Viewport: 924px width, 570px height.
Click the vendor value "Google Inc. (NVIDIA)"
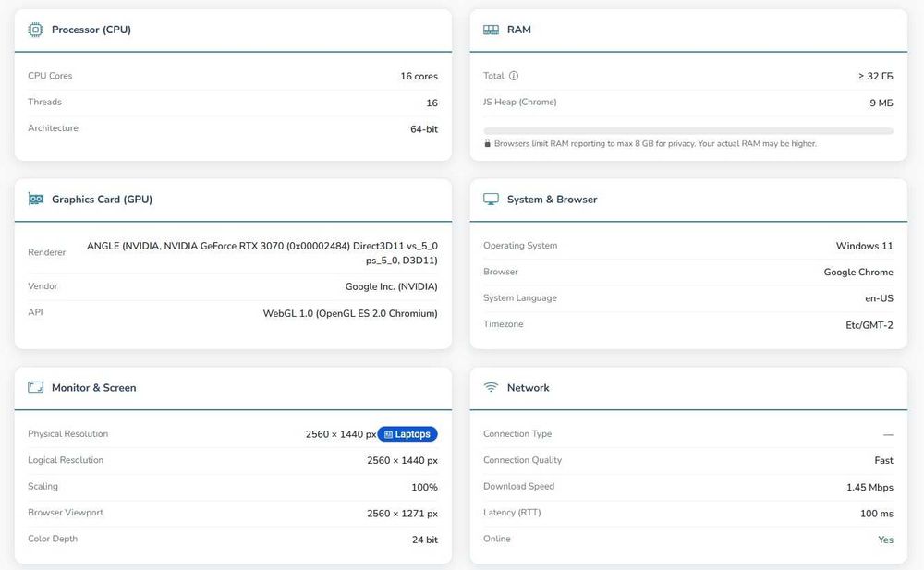[x=391, y=286]
